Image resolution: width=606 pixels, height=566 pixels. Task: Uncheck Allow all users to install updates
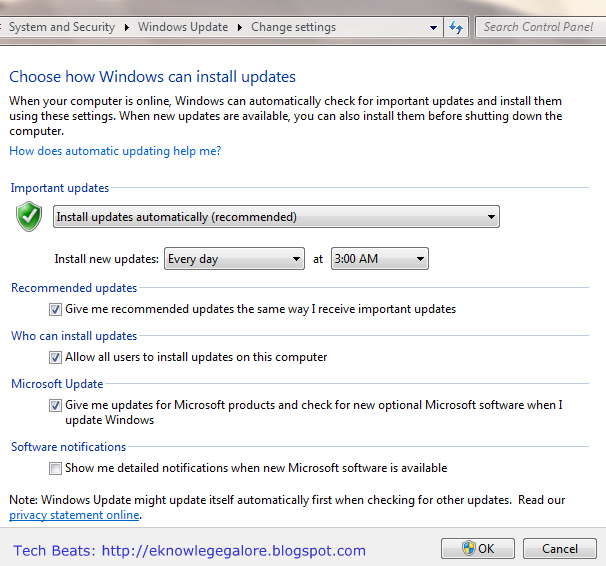coord(55,357)
